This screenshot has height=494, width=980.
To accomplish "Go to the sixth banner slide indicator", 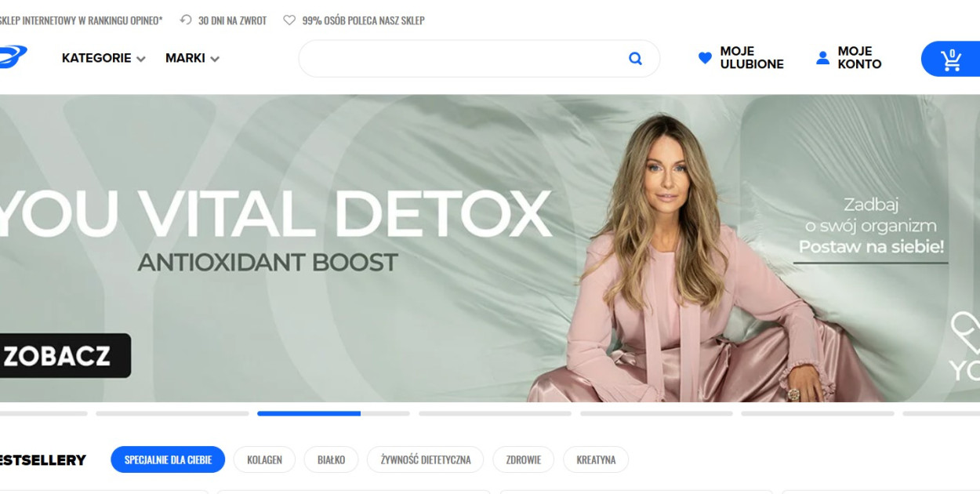I will tap(818, 413).
